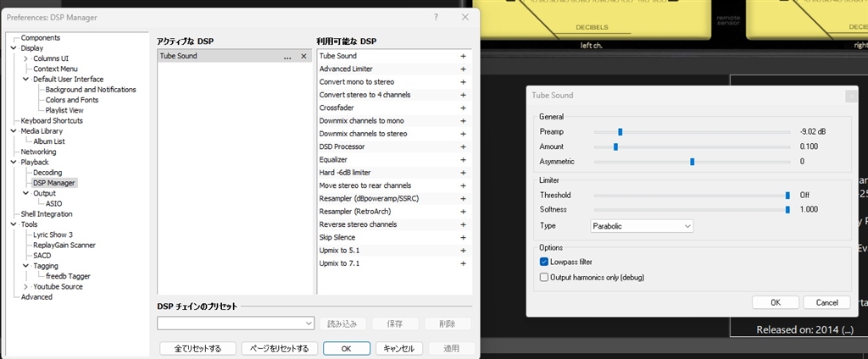This screenshot has width=868, height=359.
Task: Click the Softness slider handle
Action: click(787, 210)
